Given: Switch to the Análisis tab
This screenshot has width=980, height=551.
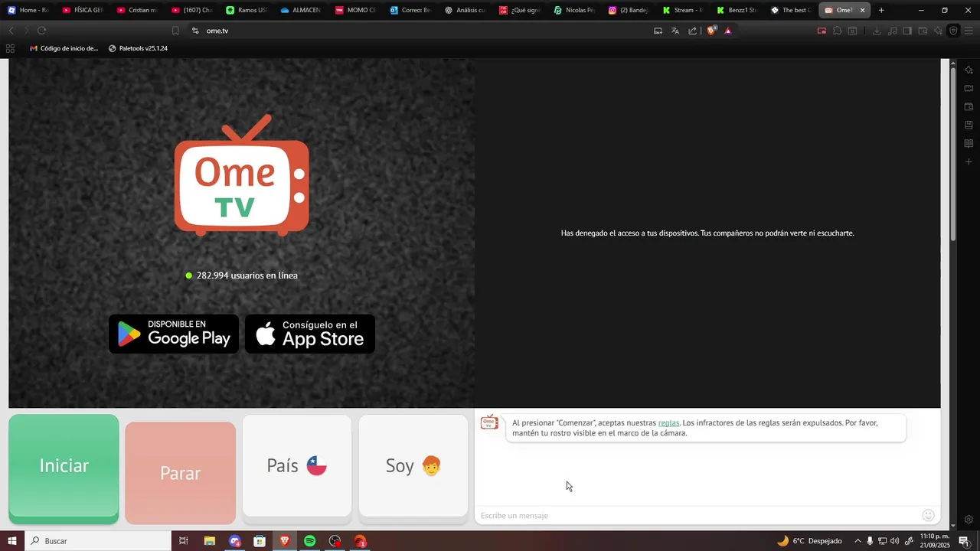Looking at the screenshot, I should (x=464, y=10).
